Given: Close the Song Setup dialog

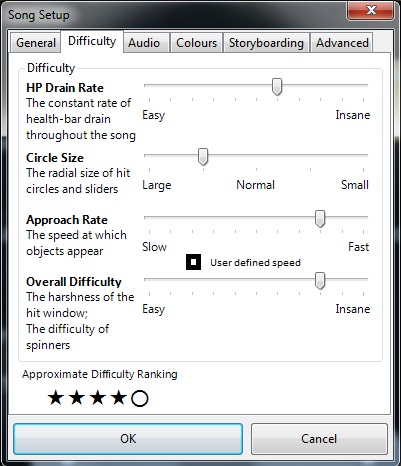Looking at the screenshot, I should [x=370, y=11].
